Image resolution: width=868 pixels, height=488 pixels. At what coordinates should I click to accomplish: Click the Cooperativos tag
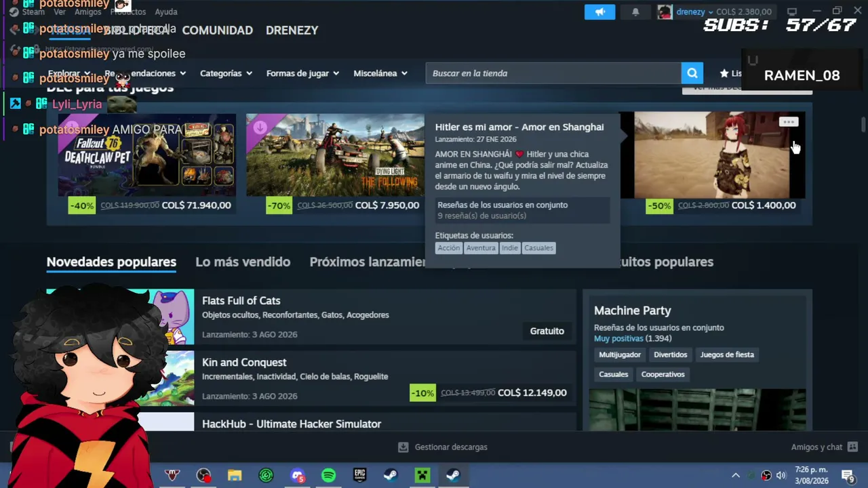pyautogui.click(x=663, y=374)
